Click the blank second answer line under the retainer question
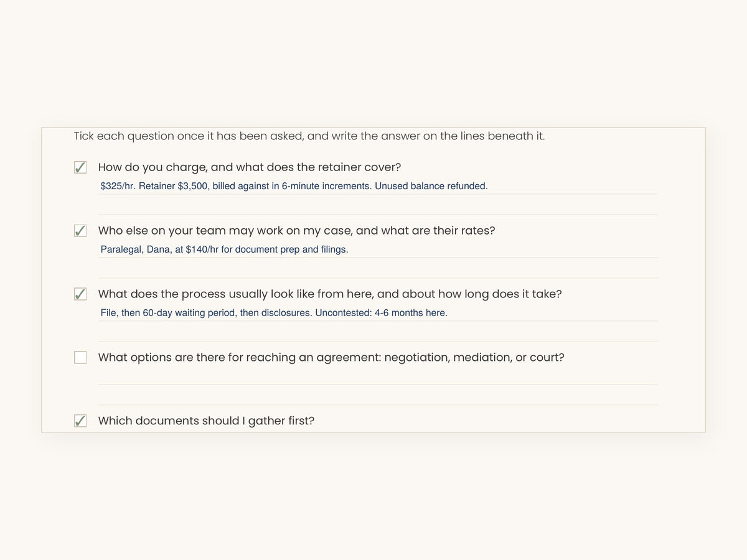Viewport: 747px width, 560px height. pos(378,205)
